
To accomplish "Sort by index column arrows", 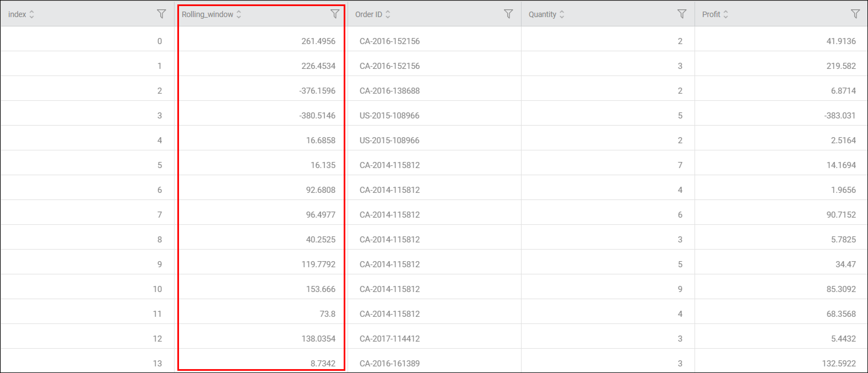I will point(32,14).
